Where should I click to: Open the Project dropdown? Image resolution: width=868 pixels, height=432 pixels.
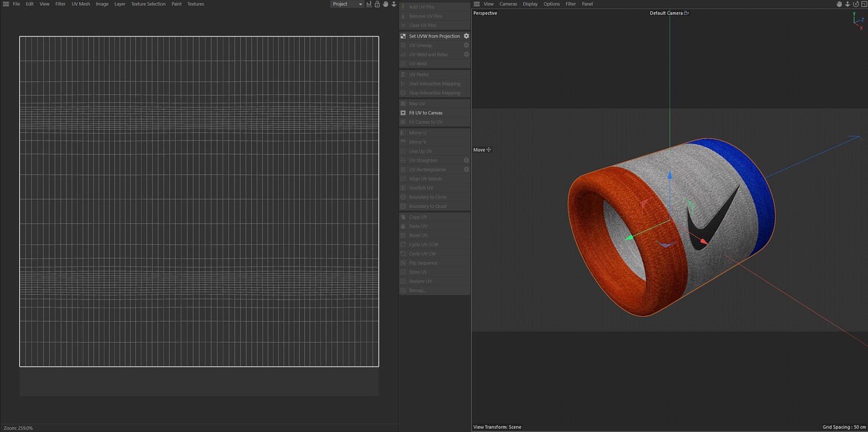(347, 4)
